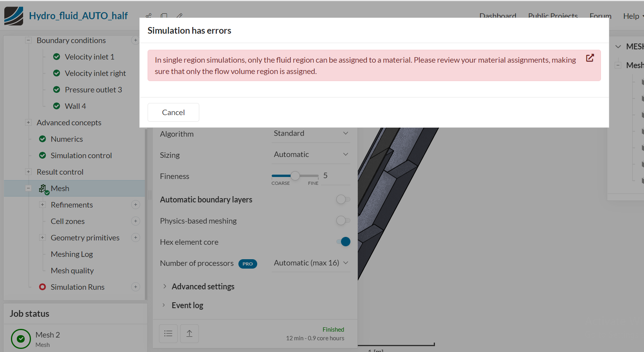
Task: Open the Hydro_fluid_AUTO_half project title
Action: 78,16
